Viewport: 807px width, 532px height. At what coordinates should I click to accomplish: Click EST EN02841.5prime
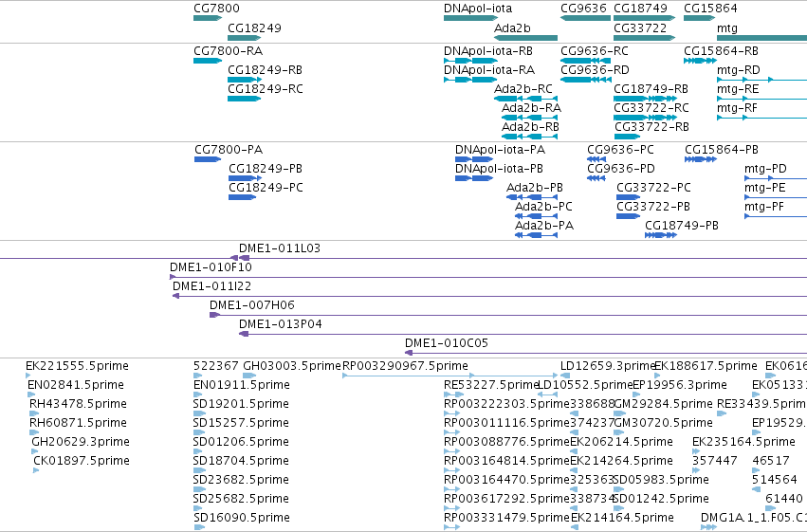[x=31, y=395]
